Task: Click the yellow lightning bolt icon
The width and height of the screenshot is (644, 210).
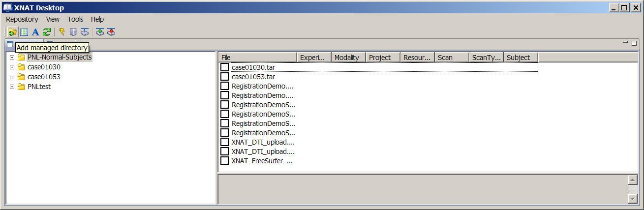Action: click(61, 32)
